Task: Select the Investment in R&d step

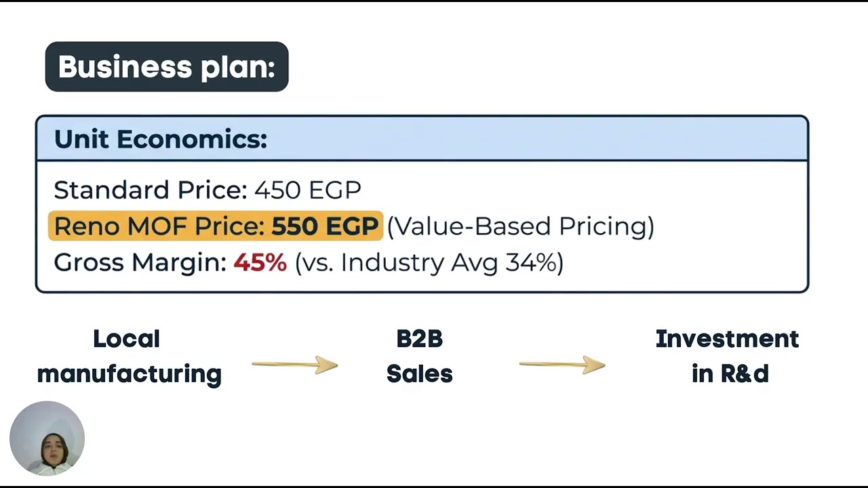Action: tap(727, 356)
